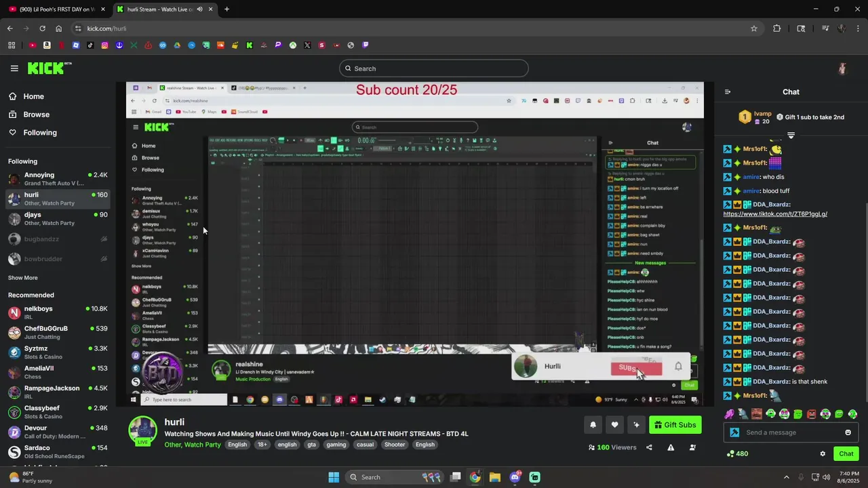Open ChefBuGGruB recommended channel
Viewport: 868px width, 488px height.
click(57, 332)
